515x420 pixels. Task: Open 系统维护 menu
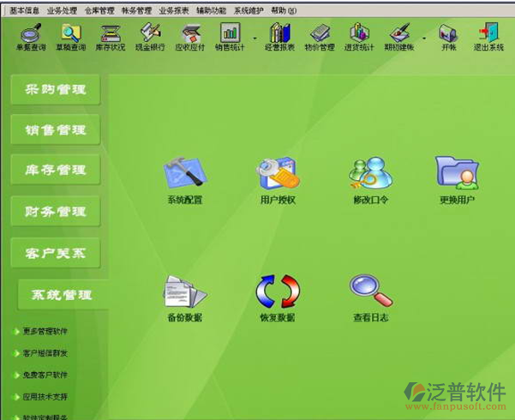point(249,11)
